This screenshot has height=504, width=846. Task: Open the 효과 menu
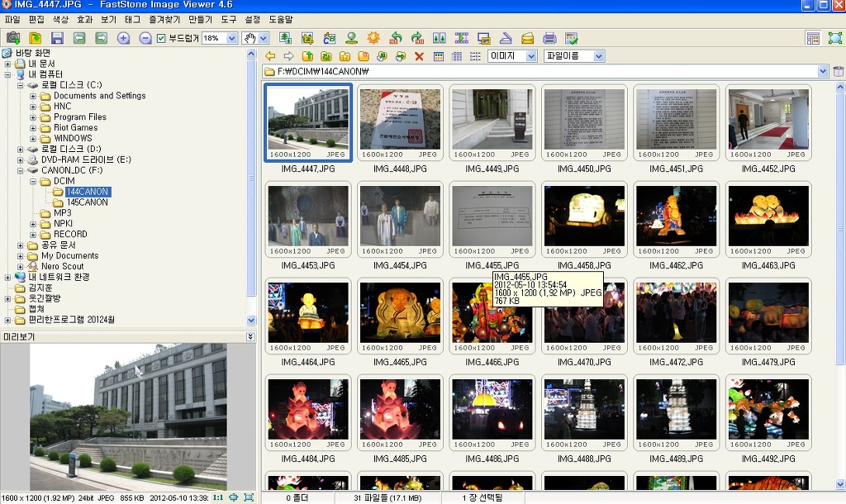tap(84, 19)
